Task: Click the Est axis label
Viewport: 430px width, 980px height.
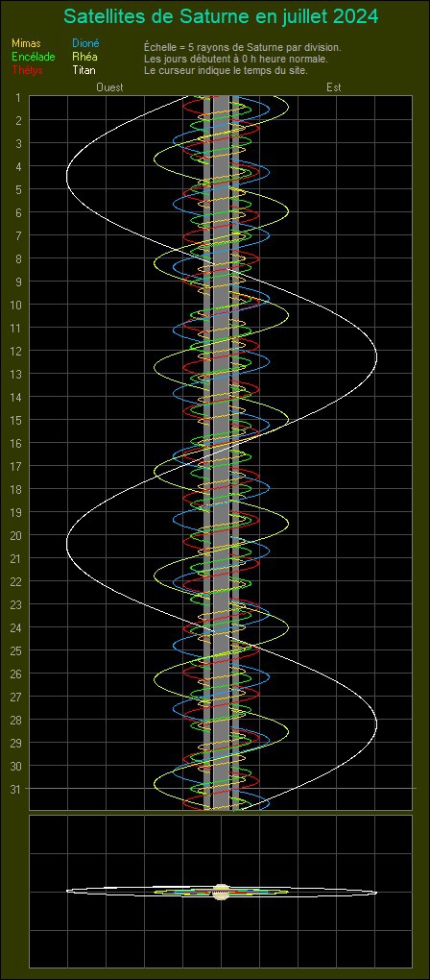Action: [333, 87]
